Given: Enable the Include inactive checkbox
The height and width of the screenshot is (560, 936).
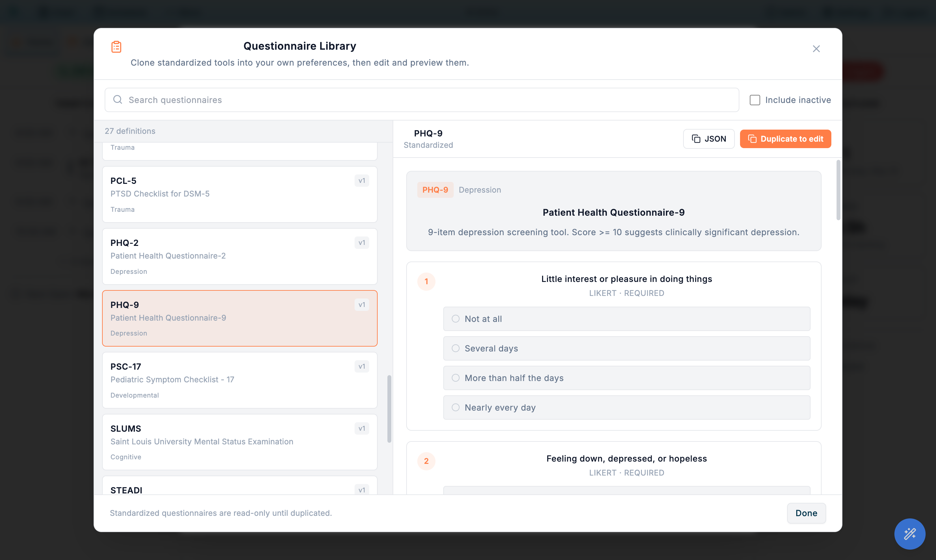Looking at the screenshot, I should click(754, 100).
